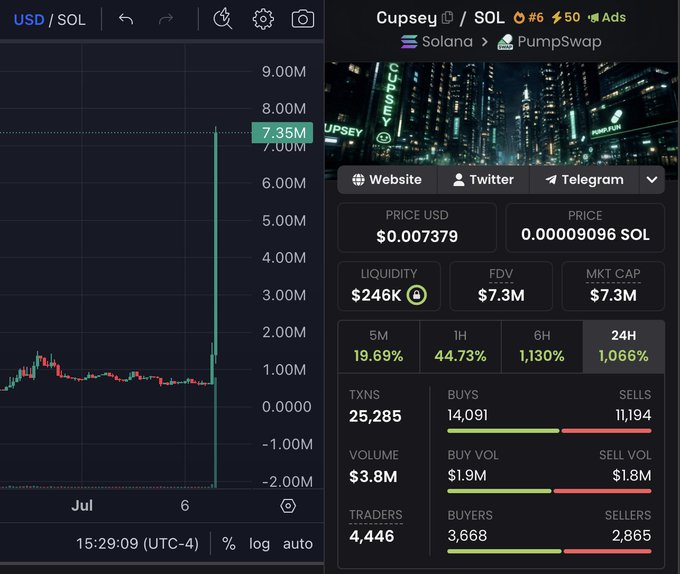Click the undo arrow in chart toolbar
The height and width of the screenshot is (574, 680).
coord(126,19)
